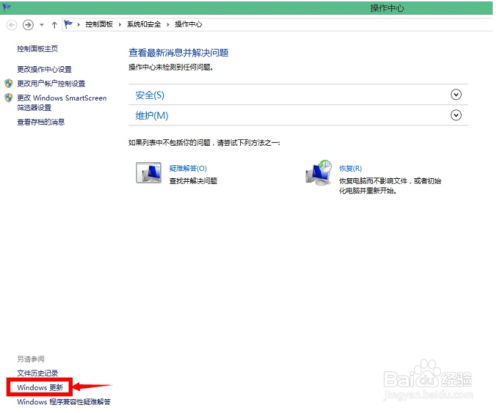Open 更改操作中心设置 link
Screen dimensions: 500x413
(44, 69)
